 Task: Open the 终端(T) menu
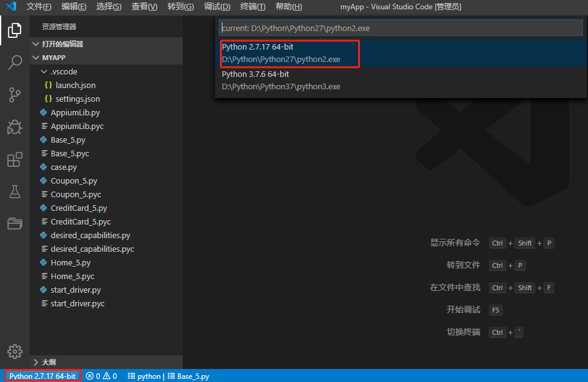tap(252, 6)
